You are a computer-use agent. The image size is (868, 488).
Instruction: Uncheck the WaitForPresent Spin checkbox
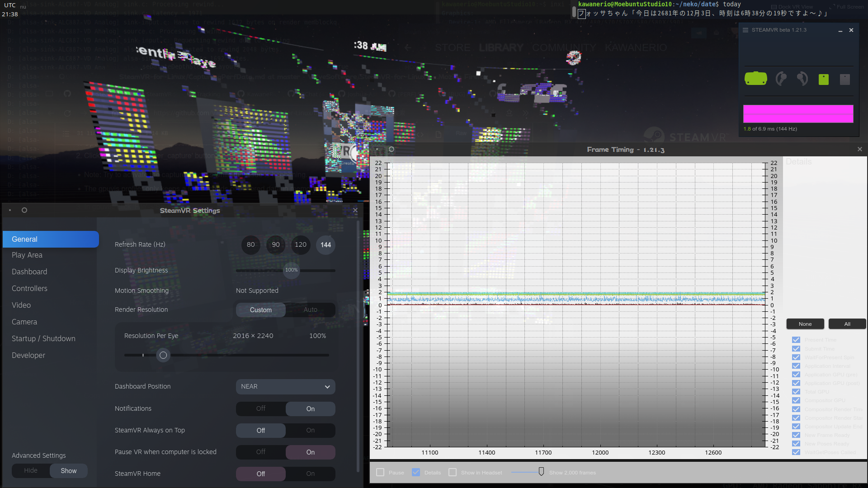pyautogui.click(x=796, y=357)
